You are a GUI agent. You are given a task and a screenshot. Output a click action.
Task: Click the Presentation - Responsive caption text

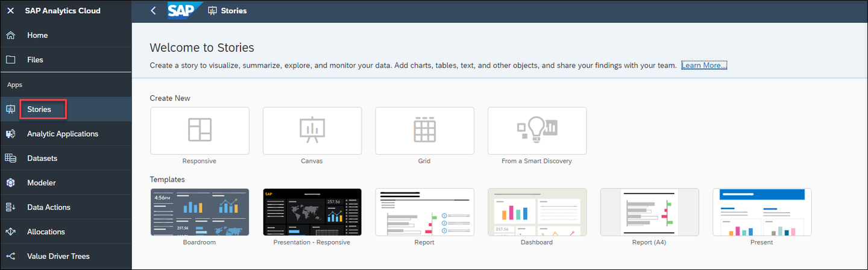(x=312, y=242)
